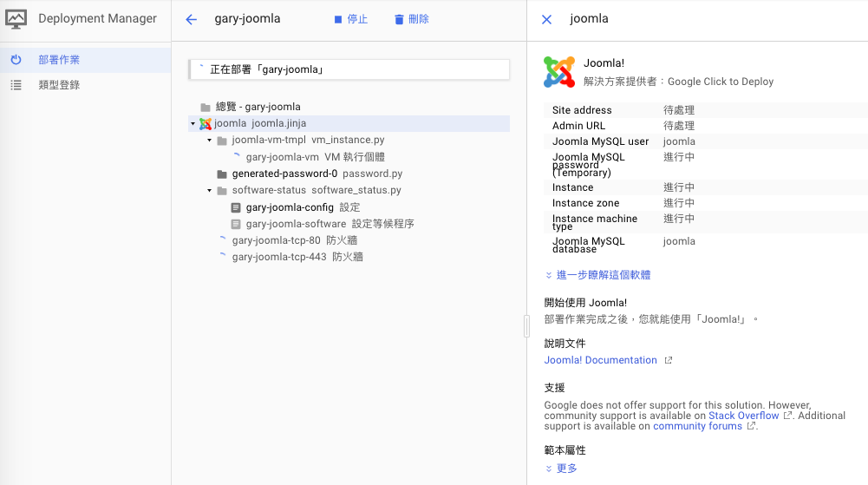The width and height of the screenshot is (868, 485).
Task: Select the generated-password-0 password.py row
Action: point(349,174)
